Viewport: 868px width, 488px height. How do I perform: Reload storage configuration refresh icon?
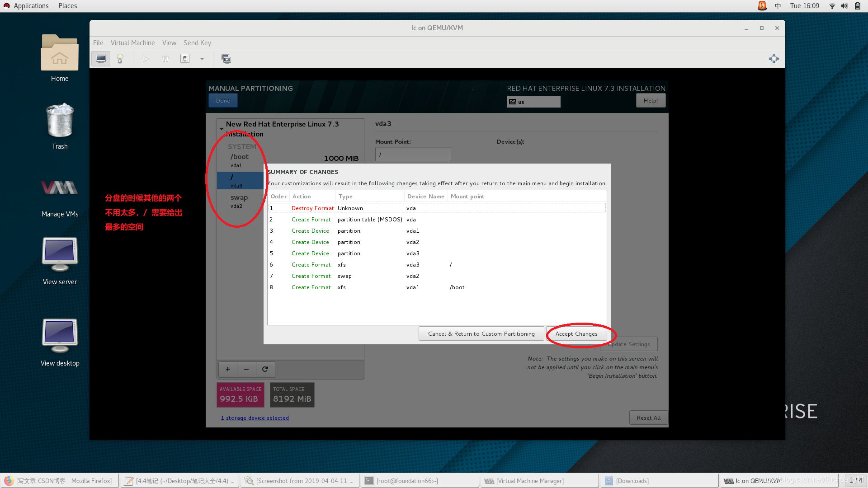[265, 369]
